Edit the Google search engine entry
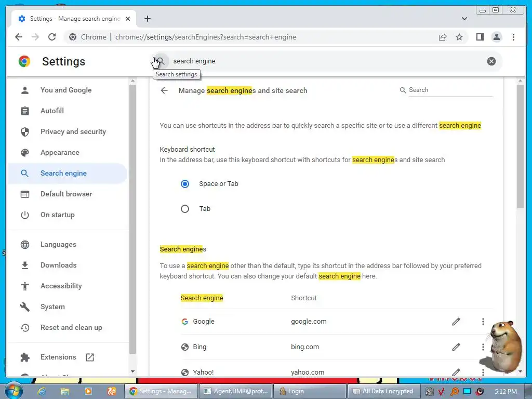Screen dimensions: 532x399 click(x=456, y=322)
